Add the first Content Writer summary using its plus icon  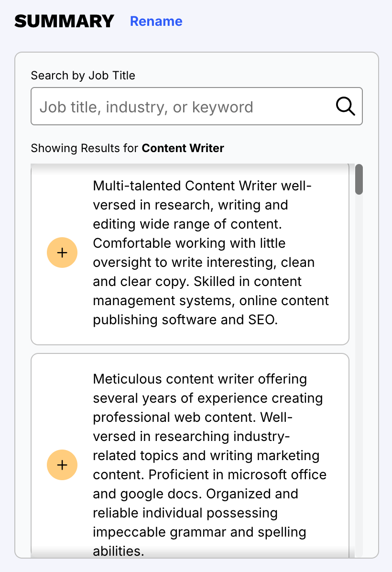62,253
